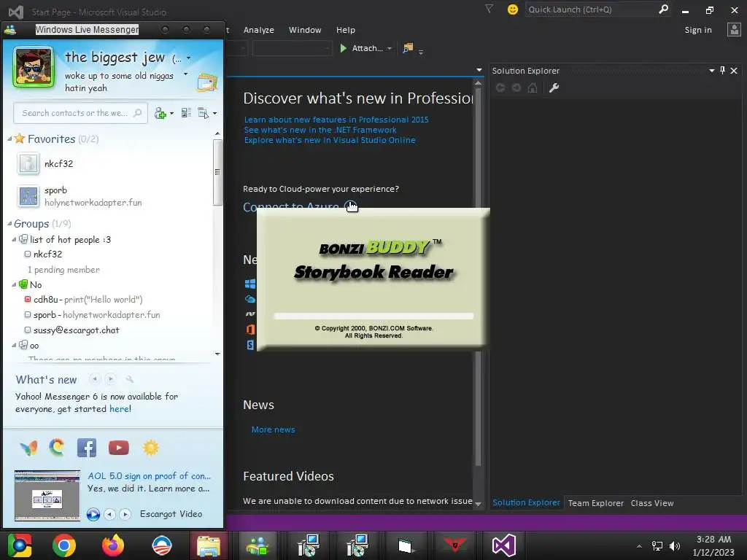The width and height of the screenshot is (747, 560).
Task: Click the YouTube icon in Messenger
Action: tap(119, 448)
